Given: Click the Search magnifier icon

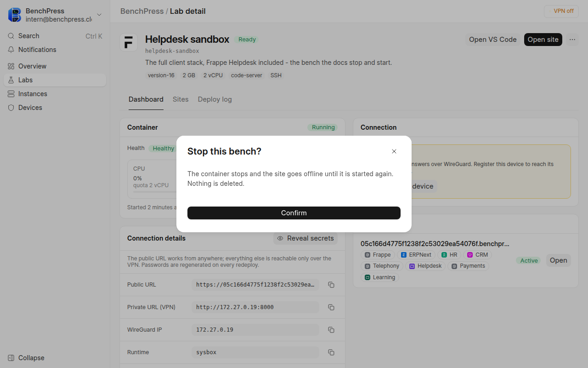Looking at the screenshot, I should tap(11, 36).
